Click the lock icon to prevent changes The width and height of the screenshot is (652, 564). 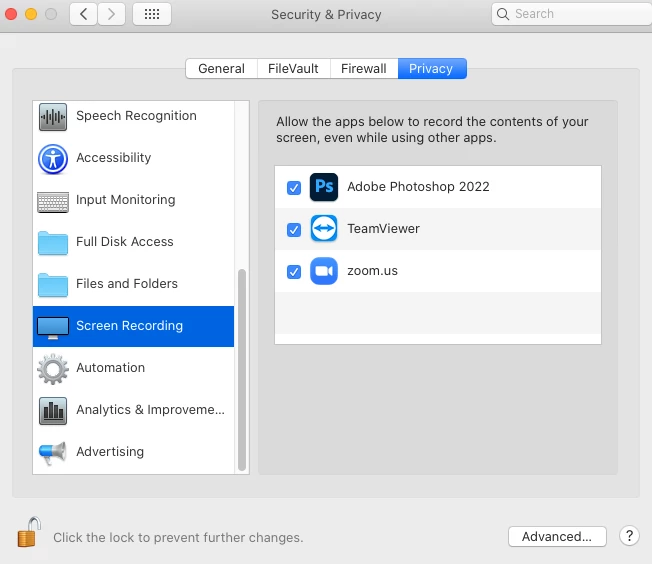29,532
